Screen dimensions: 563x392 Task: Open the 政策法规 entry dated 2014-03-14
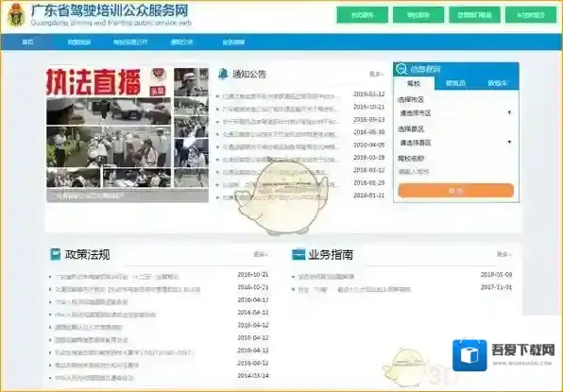(x=94, y=378)
